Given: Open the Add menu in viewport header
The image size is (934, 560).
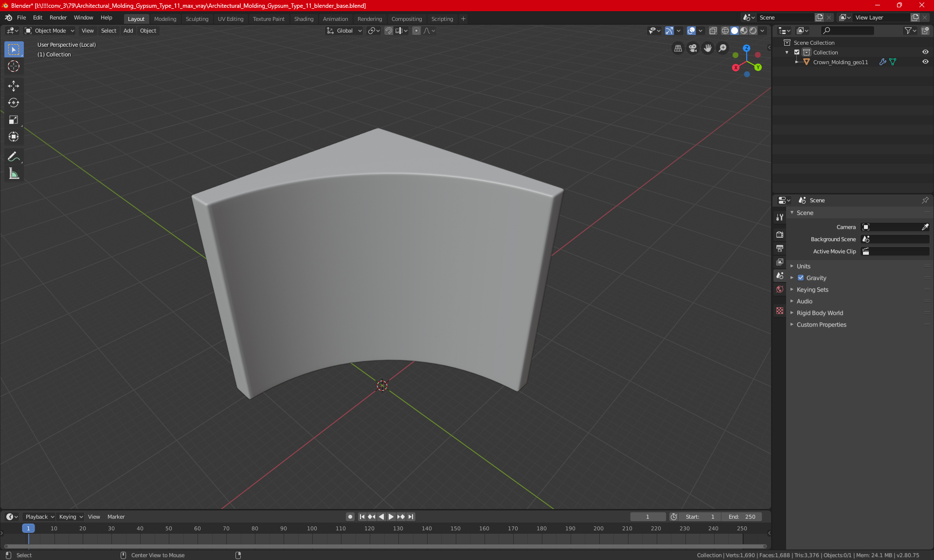Looking at the screenshot, I should pyautogui.click(x=128, y=31).
